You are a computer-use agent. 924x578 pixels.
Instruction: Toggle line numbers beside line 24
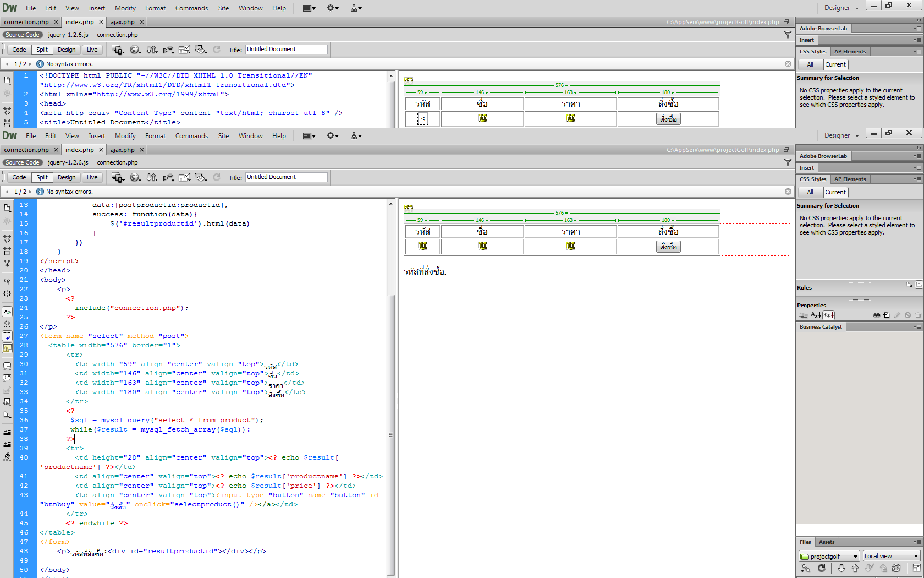tap(7, 312)
